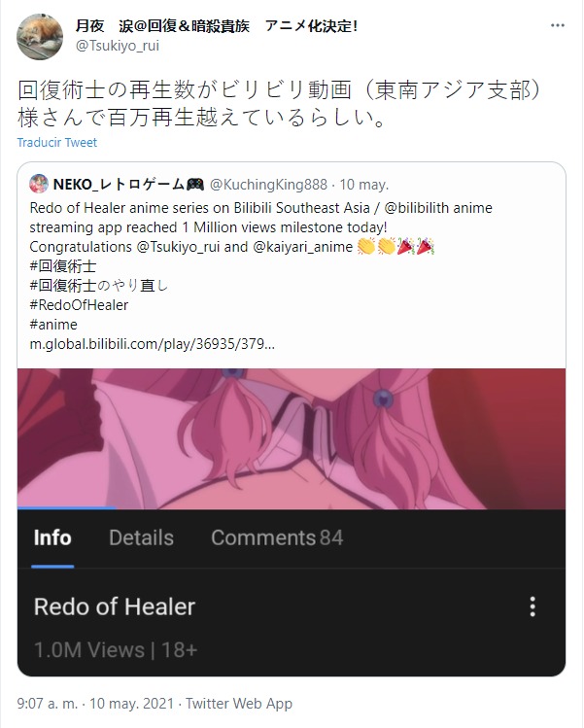Open the 9:07 a. m. 10 may. 2021 timestamp
Viewport: 584px width, 728px height.
click(x=95, y=704)
